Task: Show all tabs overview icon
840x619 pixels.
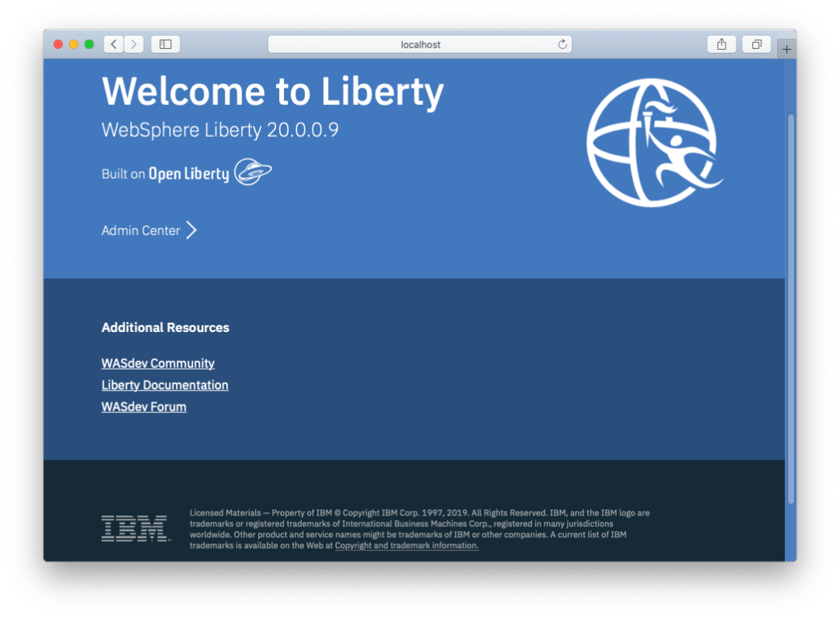Action: 757,44
